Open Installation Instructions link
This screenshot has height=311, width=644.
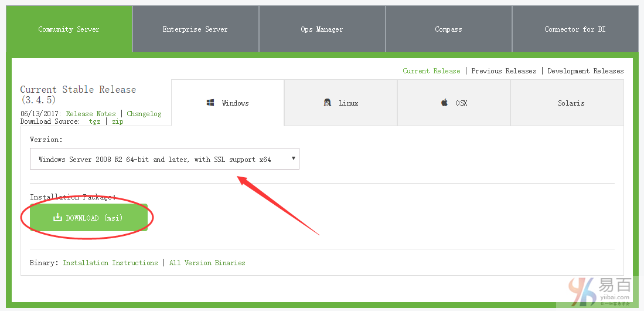pos(110,263)
